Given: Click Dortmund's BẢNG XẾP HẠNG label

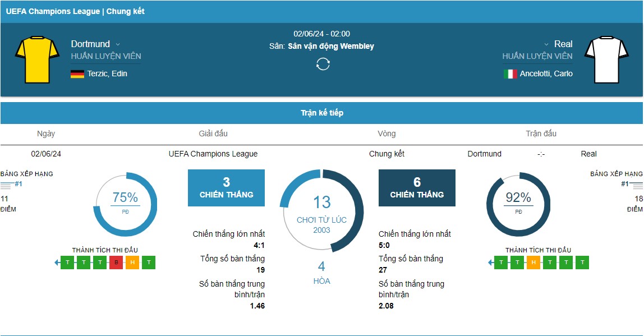Looking at the screenshot, I should point(27,174).
